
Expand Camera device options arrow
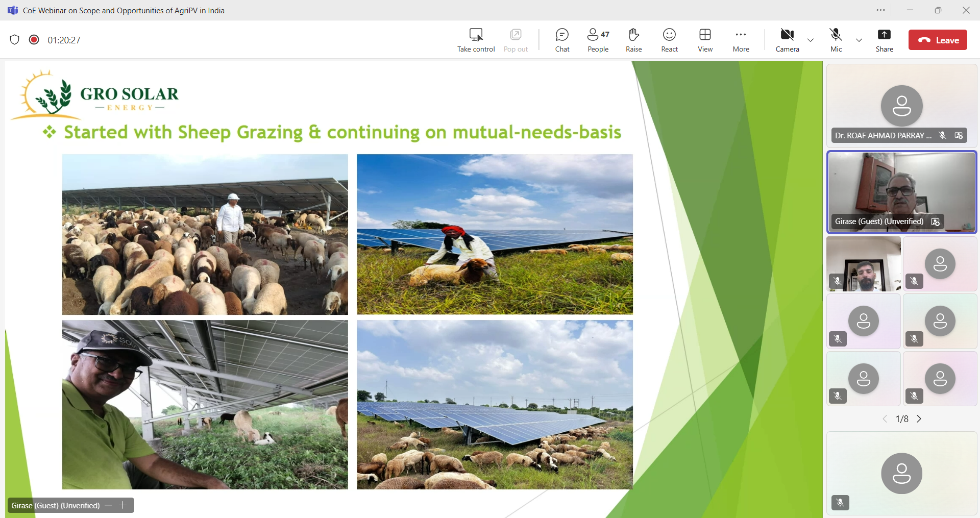coord(811,40)
